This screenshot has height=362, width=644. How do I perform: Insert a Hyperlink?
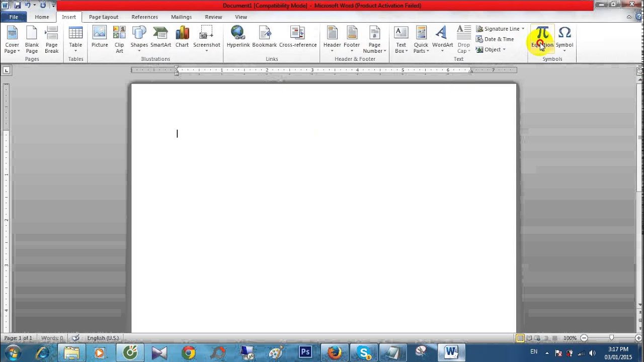pos(238,37)
